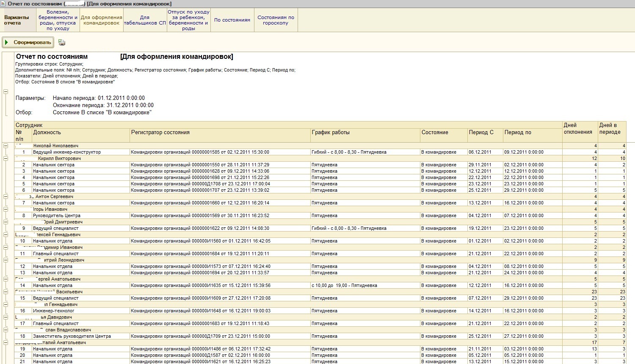The height and width of the screenshot is (364, 635).
Task: Select cell 'Ведущий инженер-конструктор'
Action: [x=81, y=152]
